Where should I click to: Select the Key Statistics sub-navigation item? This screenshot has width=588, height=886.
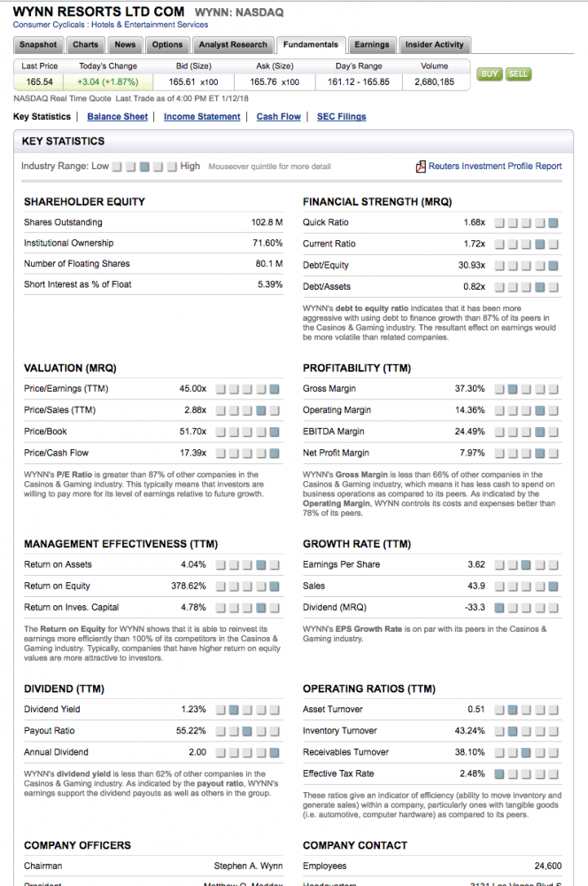click(42, 116)
